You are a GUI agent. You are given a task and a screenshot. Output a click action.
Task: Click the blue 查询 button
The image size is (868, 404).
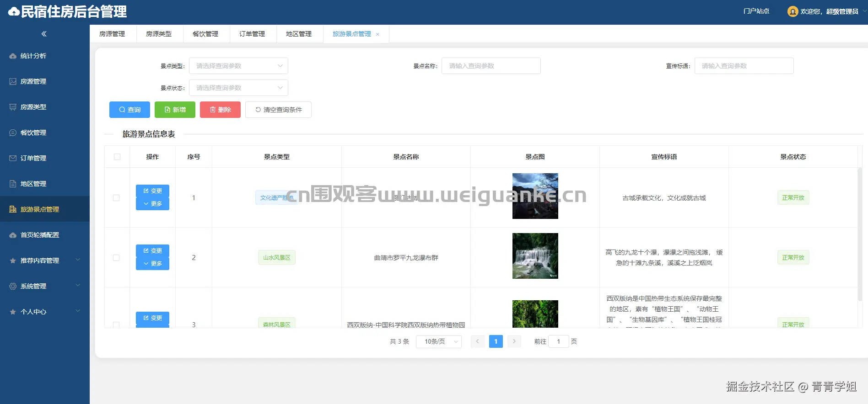pos(129,110)
